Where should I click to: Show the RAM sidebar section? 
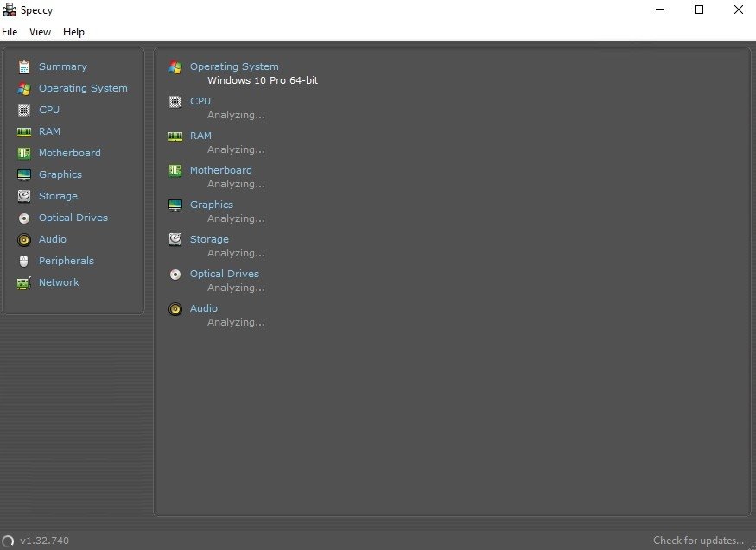[49, 131]
